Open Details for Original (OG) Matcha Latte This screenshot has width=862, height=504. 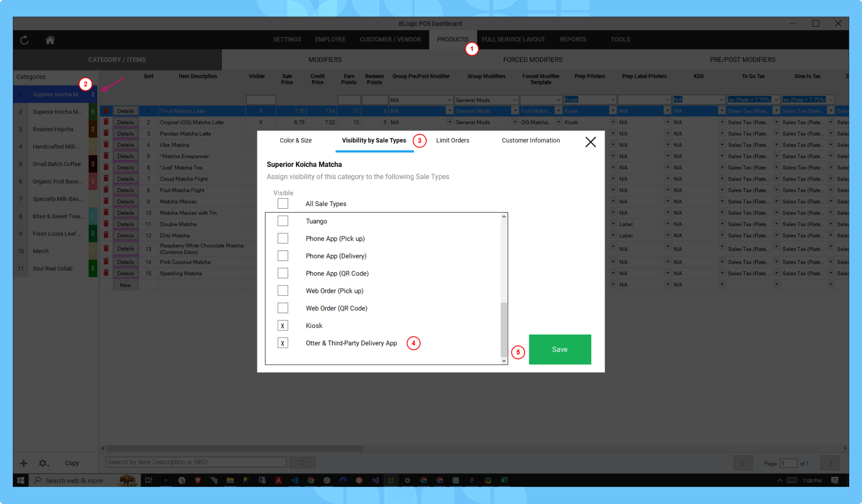coord(126,122)
